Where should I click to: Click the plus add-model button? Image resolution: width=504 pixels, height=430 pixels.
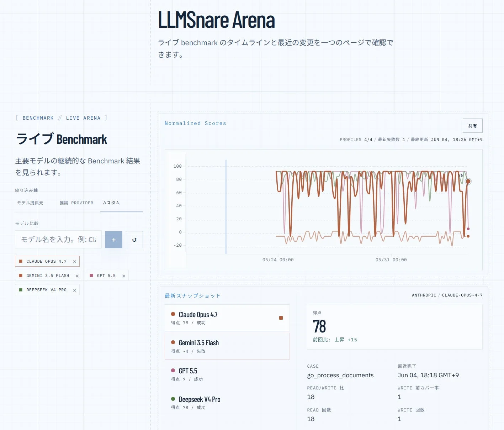click(x=114, y=240)
